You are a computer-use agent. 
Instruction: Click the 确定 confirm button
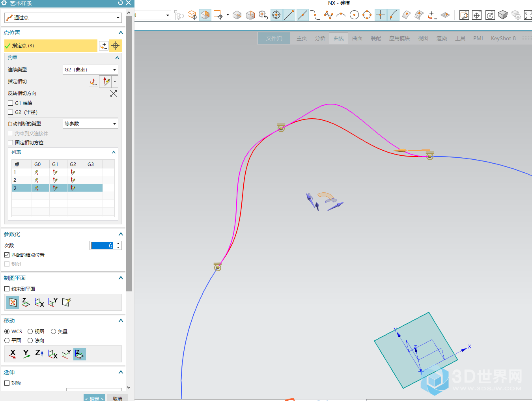(94, 398)
